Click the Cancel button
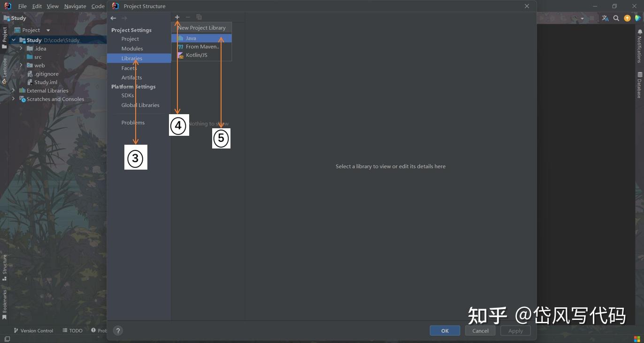Image resolution: width=644 pixels, height=343 pixels. tap(480, 330)
